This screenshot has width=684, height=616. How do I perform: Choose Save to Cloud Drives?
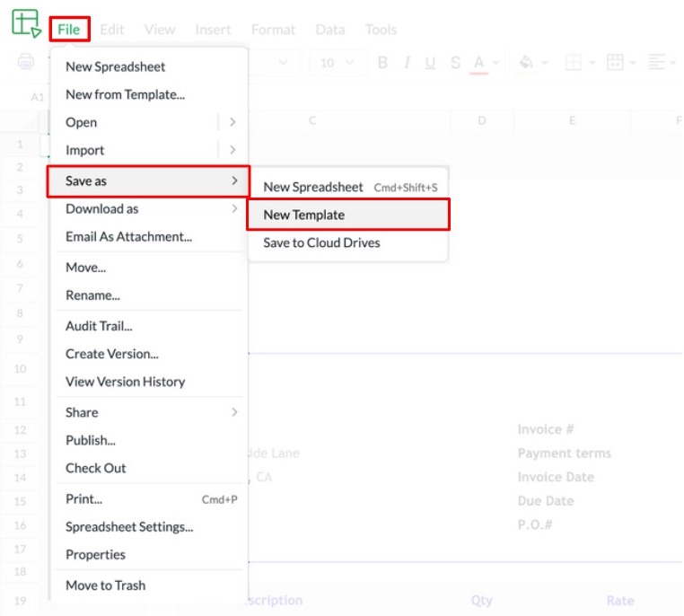pos(321,243)
